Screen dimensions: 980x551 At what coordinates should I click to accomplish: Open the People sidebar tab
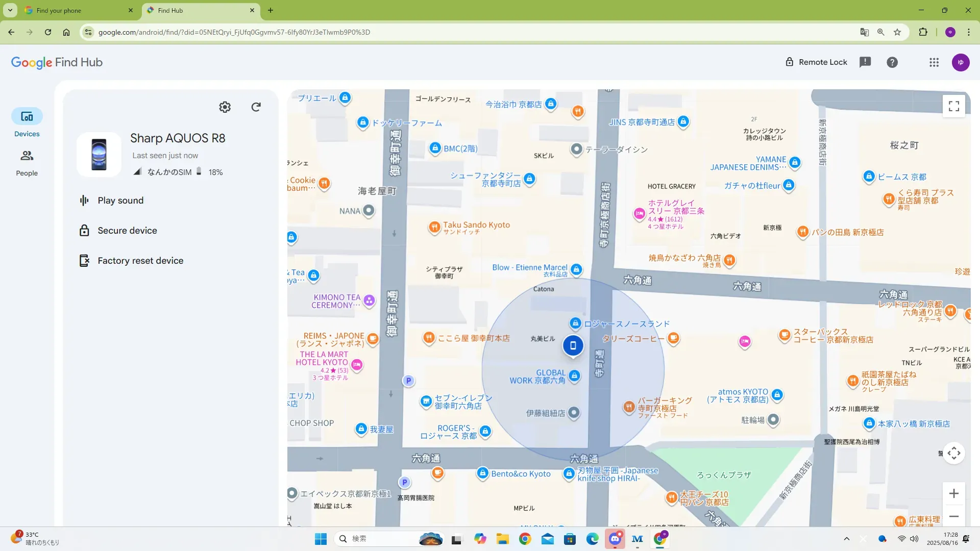tap(27, 163)
